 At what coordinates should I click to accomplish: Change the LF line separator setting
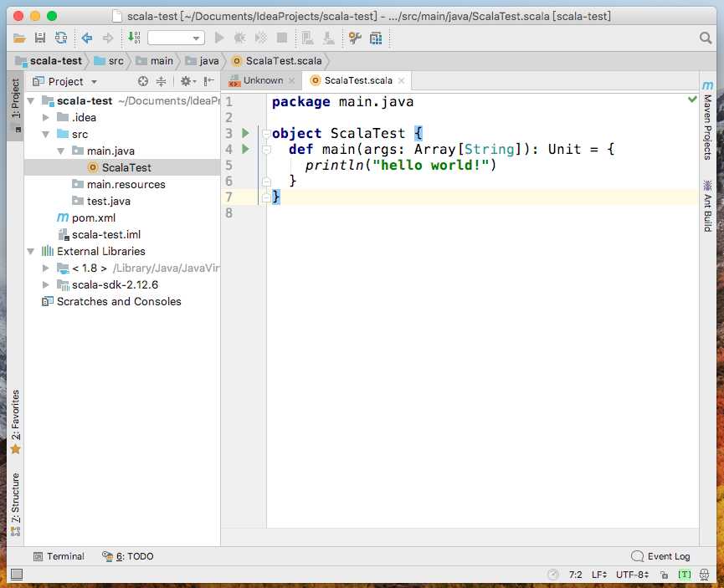[599, 575]
